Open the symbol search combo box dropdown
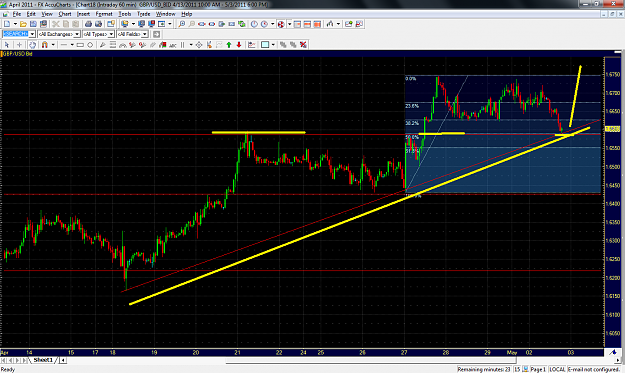This screenshot has width=625, height=373. (x=32, y=34)
